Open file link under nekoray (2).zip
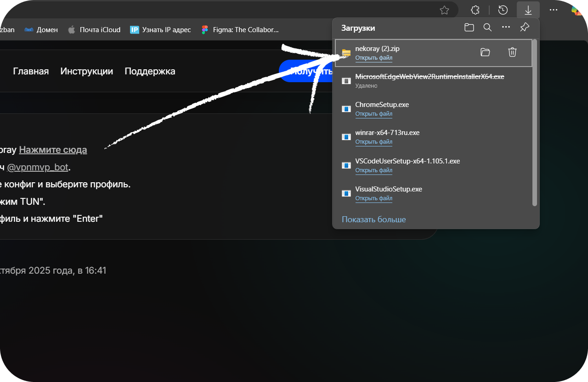Image resolution: width=588 pixels, height=382 pixels. (x=373, y=58)
